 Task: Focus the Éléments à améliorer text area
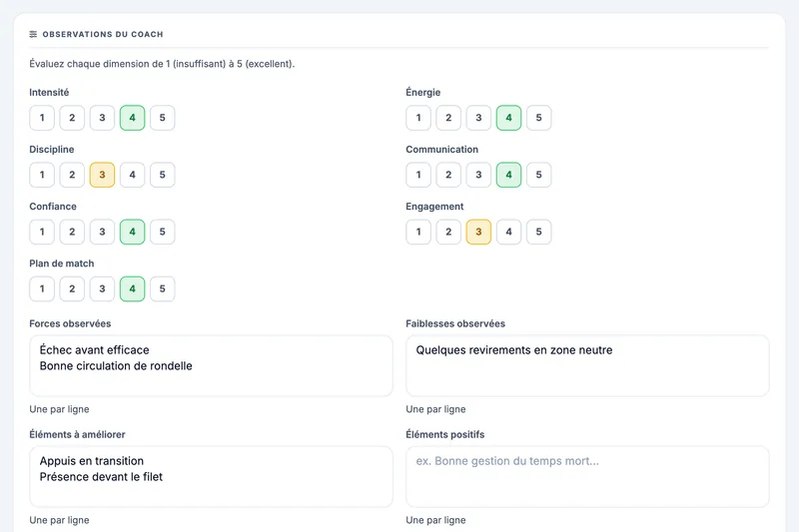coord(211,476)
